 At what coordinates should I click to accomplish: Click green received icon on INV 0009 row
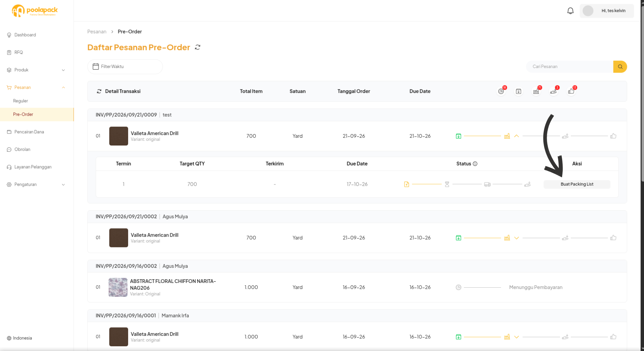pyautogui.click(x=459, y=136)
